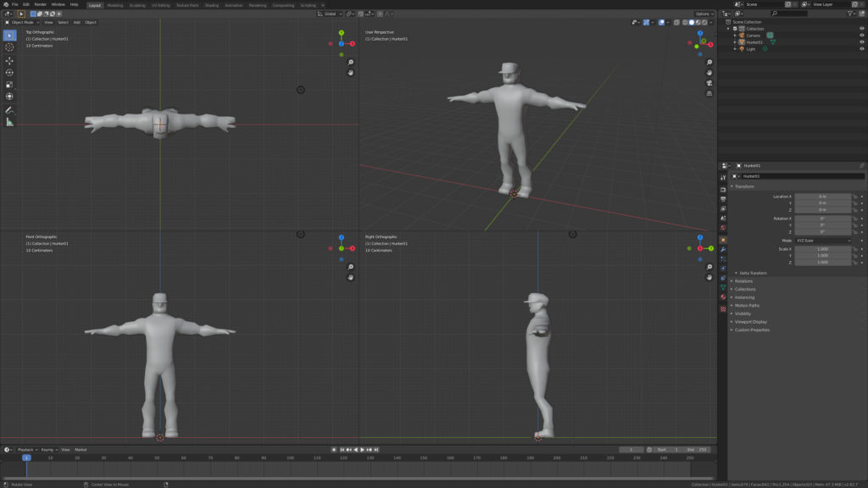Select the Measure tool

pos(9,122)
